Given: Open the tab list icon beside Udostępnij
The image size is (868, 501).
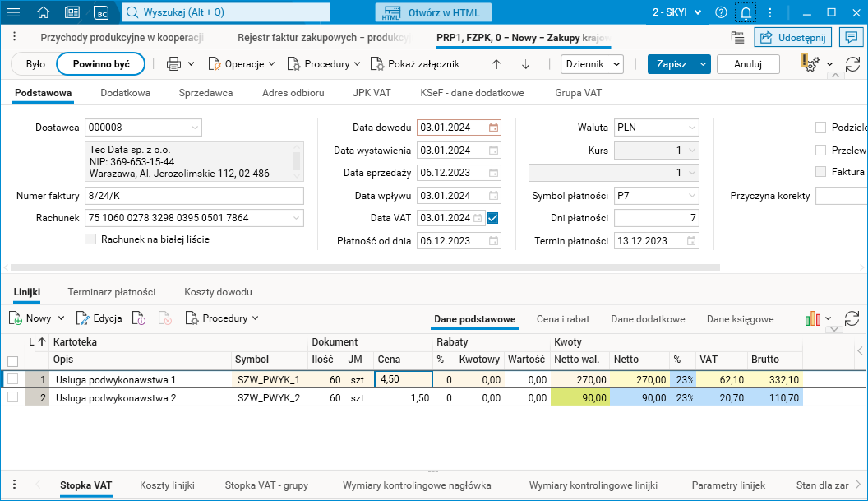Looking at the screenshot, I should pos(737,38).
